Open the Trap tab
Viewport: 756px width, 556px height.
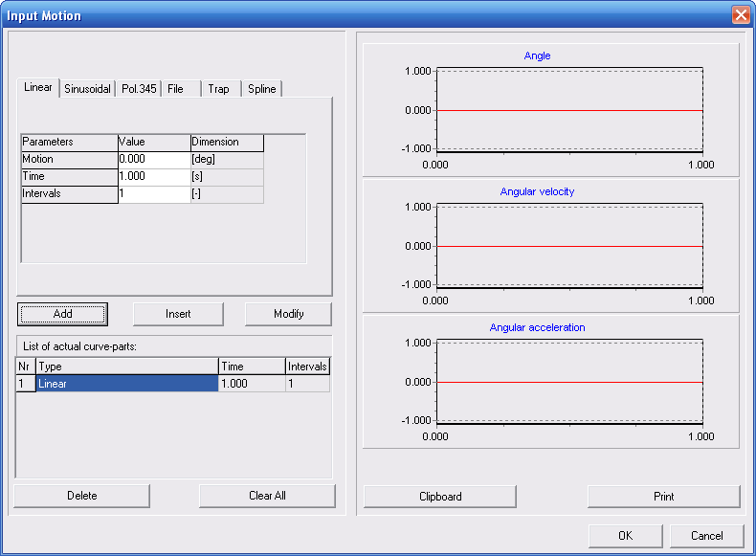[222, 89]
